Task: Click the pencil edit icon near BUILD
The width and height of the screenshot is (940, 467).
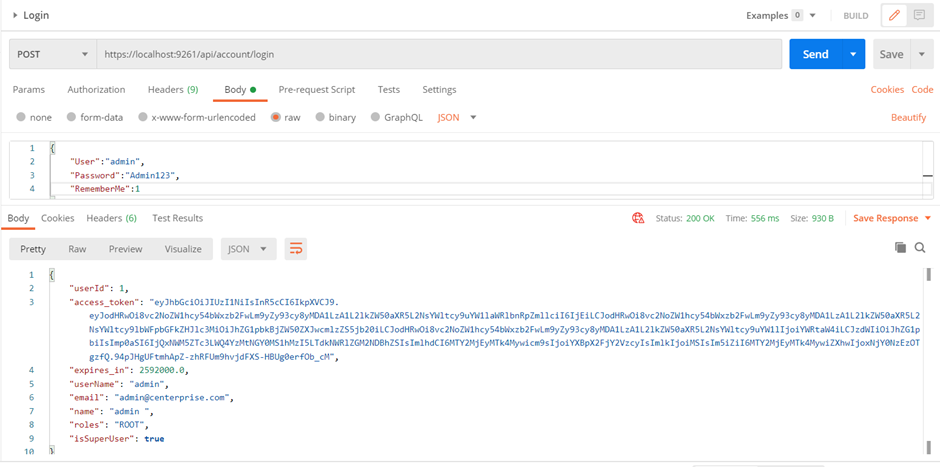Action: (894, 16)
